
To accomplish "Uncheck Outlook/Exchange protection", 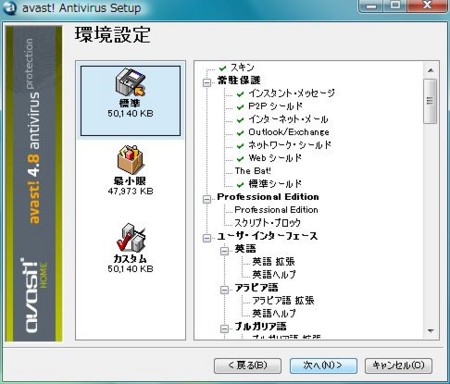I will (240, 133).
